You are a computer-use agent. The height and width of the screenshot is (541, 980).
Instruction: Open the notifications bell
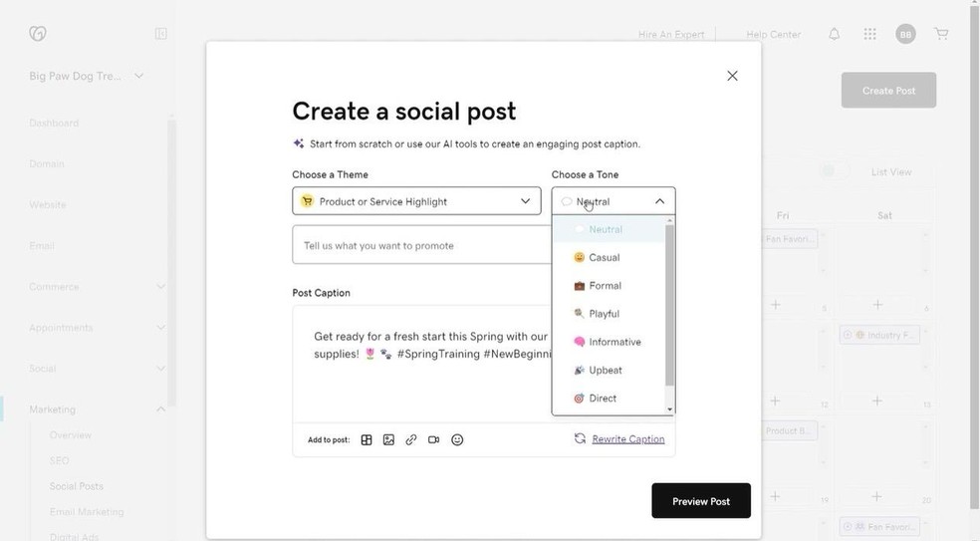[x=835, y=34]
